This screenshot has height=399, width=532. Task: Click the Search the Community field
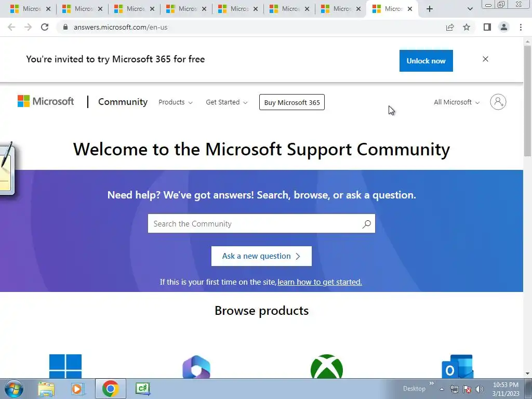tap(262, 223)
